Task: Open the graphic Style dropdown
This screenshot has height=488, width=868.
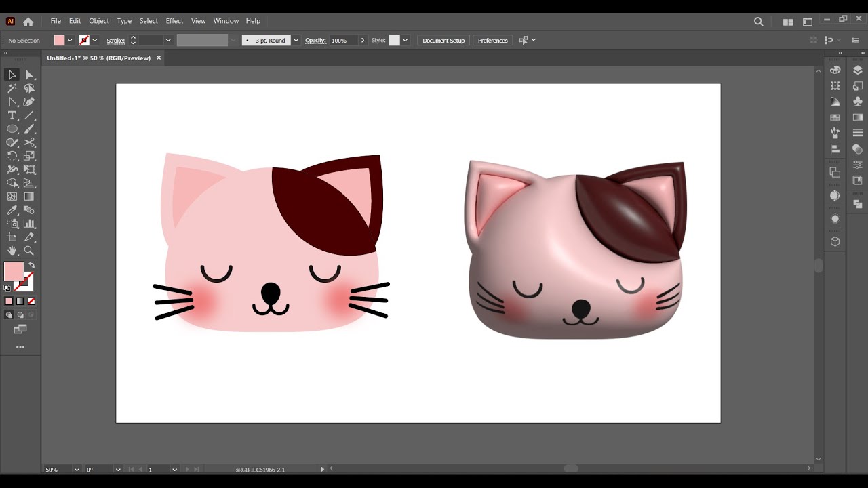Action: (405, 41)
